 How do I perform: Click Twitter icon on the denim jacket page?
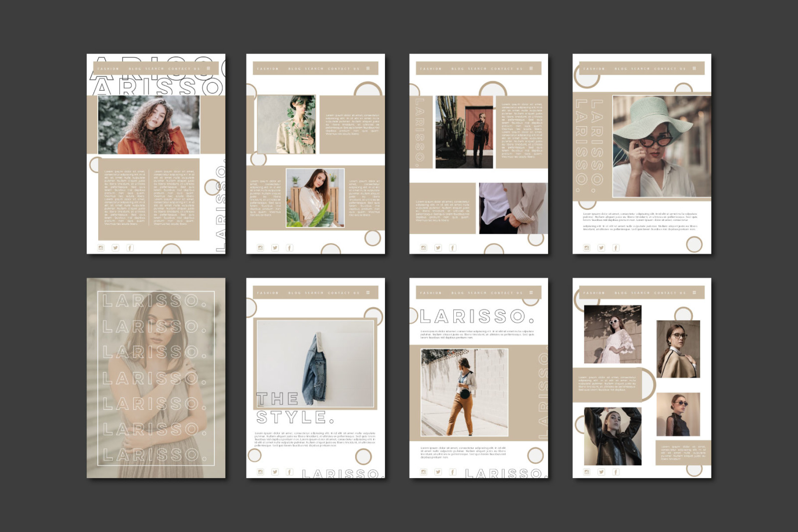coord(275,472)
